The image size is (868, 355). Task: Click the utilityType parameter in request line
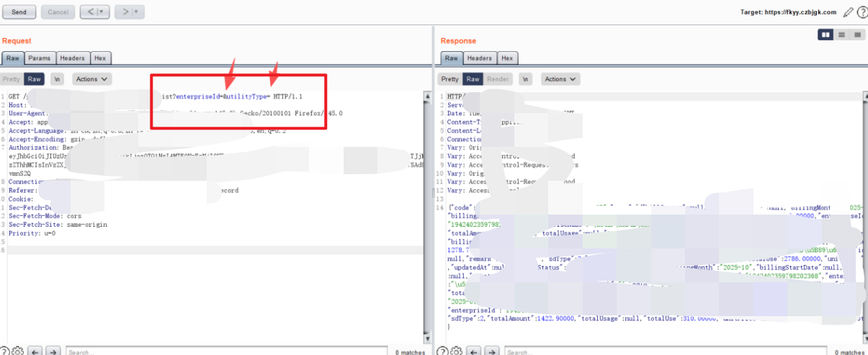[246, 96]
